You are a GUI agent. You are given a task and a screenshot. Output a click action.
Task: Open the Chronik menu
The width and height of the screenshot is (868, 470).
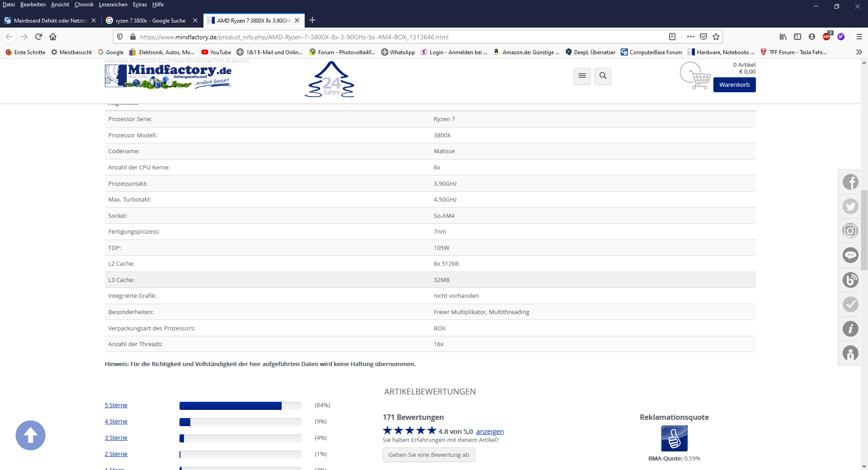tap(84, 5)
